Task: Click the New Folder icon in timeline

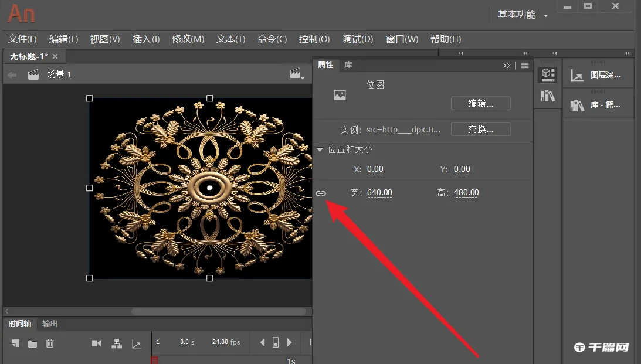Action: (x=32, y=344)
